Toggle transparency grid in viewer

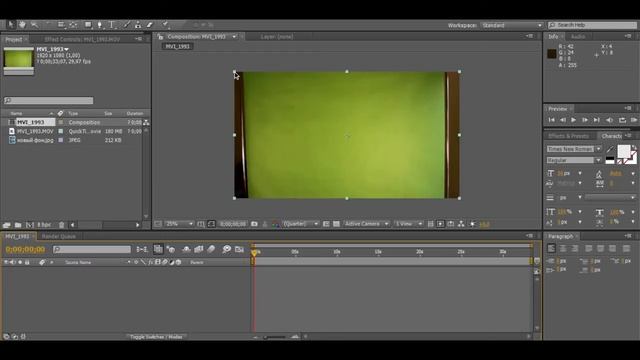pos(336,224)
